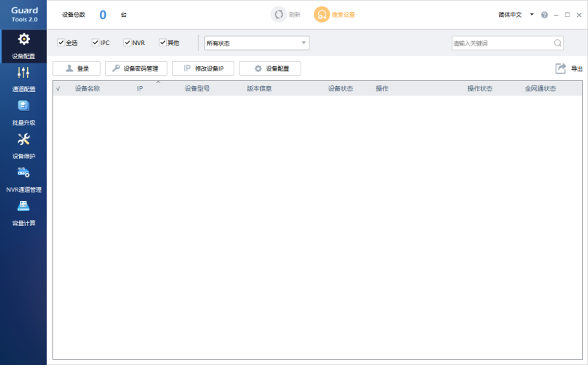
Task: Uncheck the IPC checkbox
Action: [96, 43]
